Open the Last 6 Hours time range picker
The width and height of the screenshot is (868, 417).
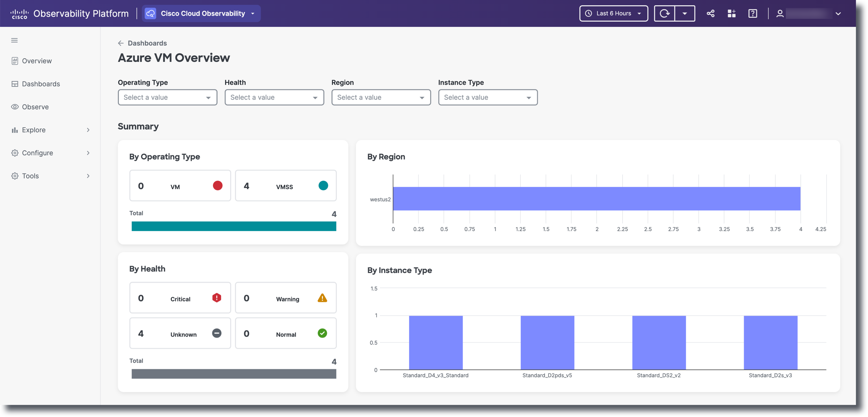pyautogui.click(x=614, y=14)
